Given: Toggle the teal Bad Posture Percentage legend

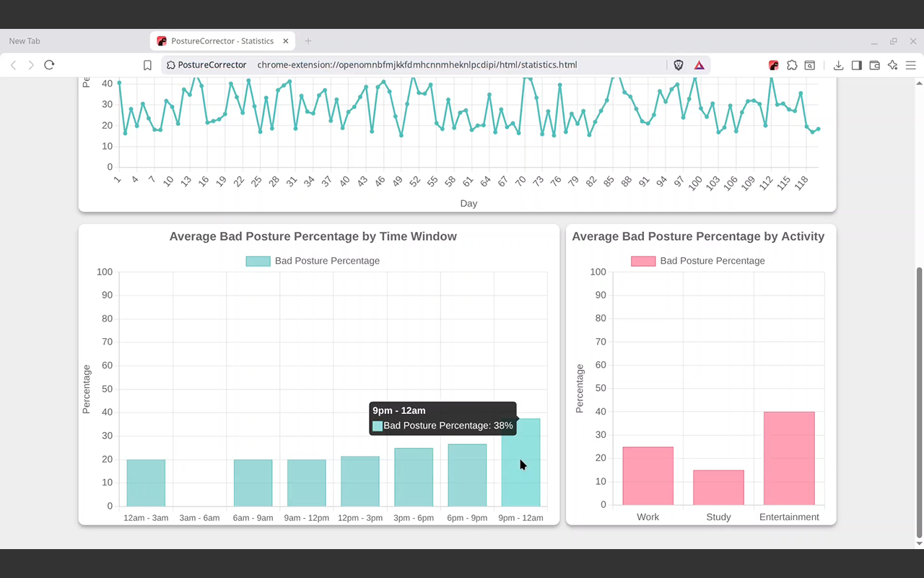Looking at the screenshot, I should point(313,261).
